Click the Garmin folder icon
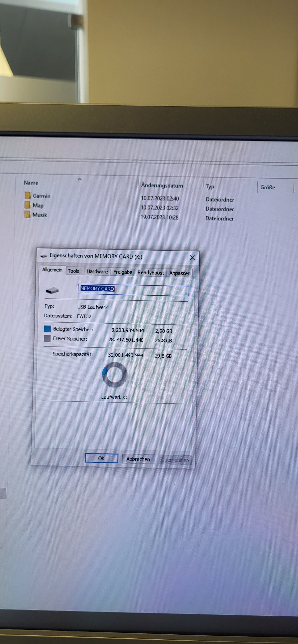 coord(28,195)
